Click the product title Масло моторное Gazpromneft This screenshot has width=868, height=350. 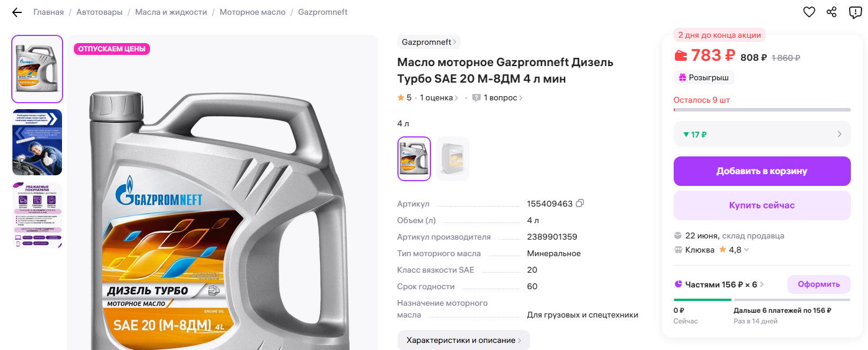click(x=505, y=71)
